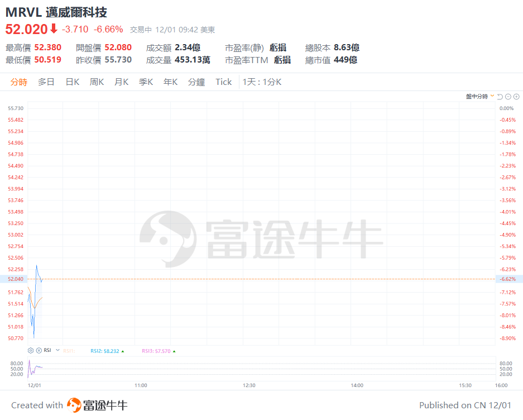
Task: Zoom out chart with minus icon
Action: [x=508, y=97]
